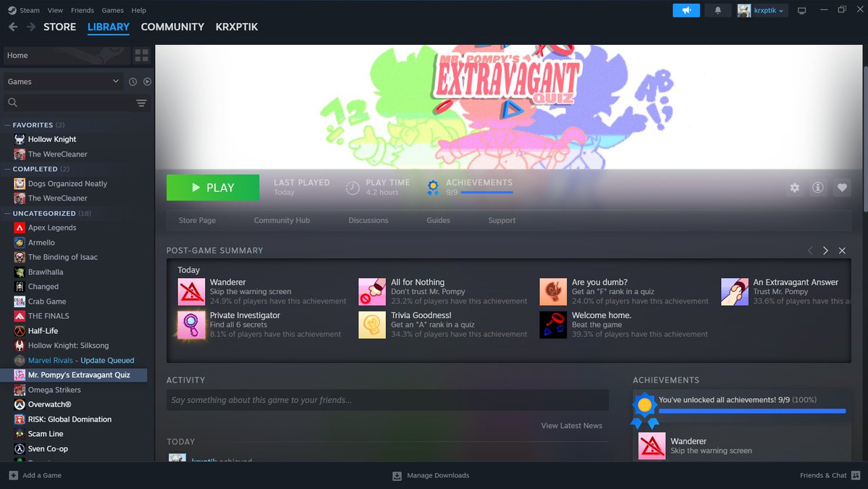Open the Steam menu
The width and height of the screenshot is (868, 489).
[x=30, y=10]
